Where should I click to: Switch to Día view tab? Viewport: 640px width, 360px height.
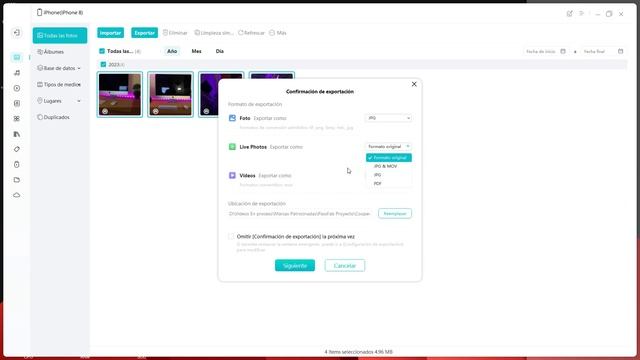220,51
